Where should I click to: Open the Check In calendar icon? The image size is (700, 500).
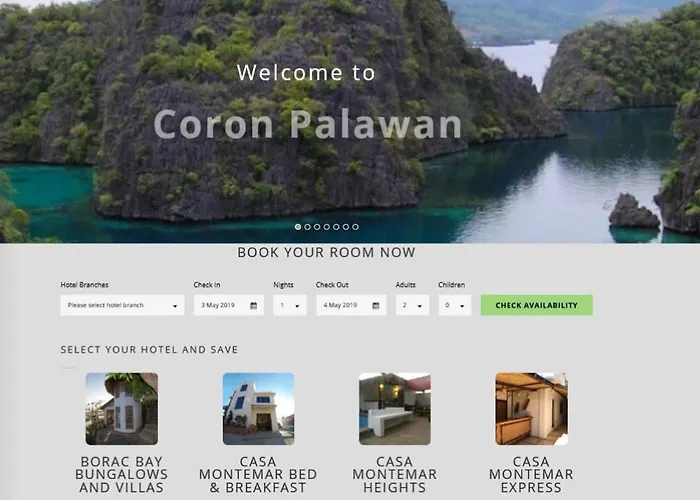pyautogui.click(x=254, y=306)
